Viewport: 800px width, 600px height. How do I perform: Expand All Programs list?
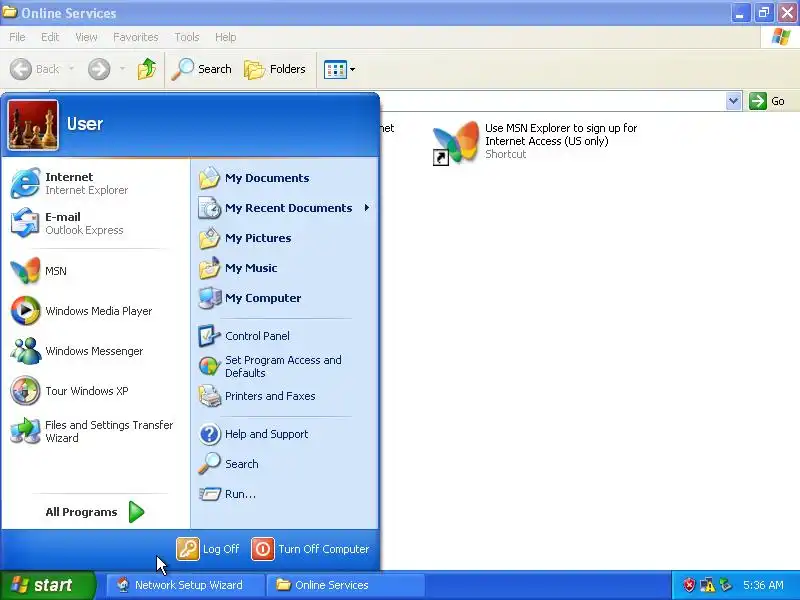click(95, 512)
